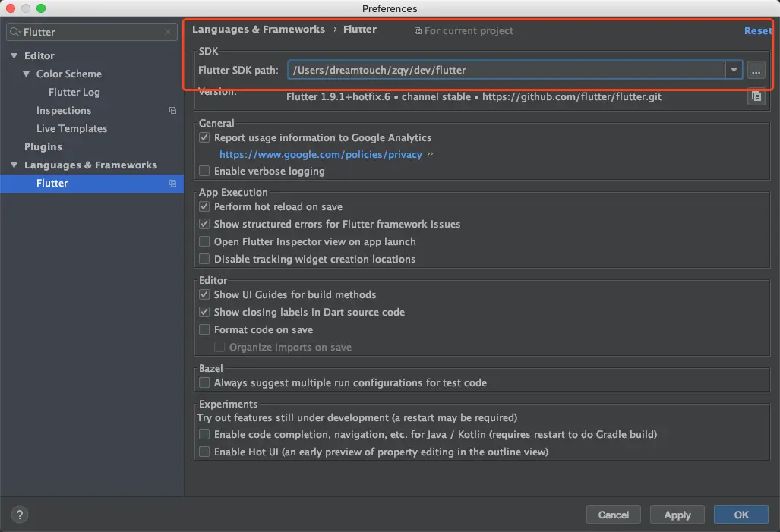Open the Google privacy policy link
Screen dimensions: 780x532
point(321,155)
